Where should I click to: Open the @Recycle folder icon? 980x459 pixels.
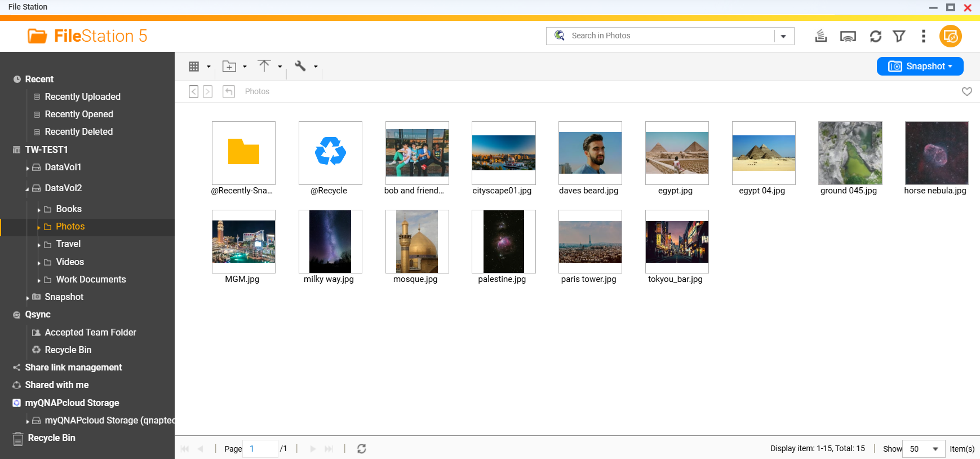(330, 153)
